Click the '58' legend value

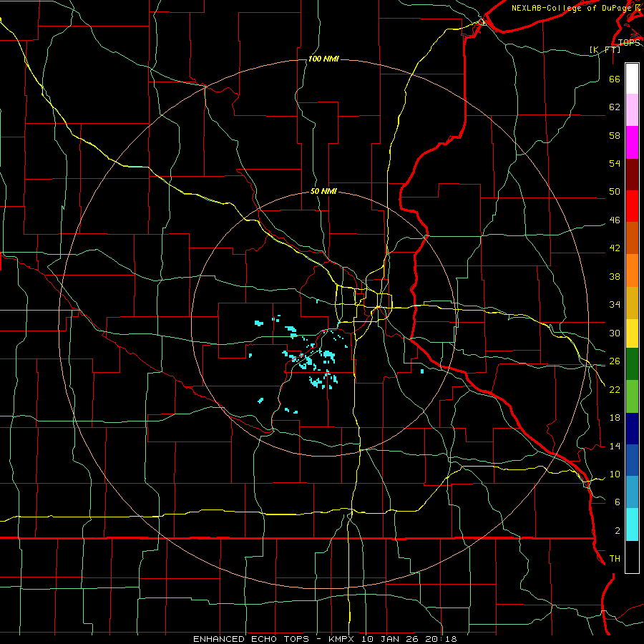[x=615, y=135]
